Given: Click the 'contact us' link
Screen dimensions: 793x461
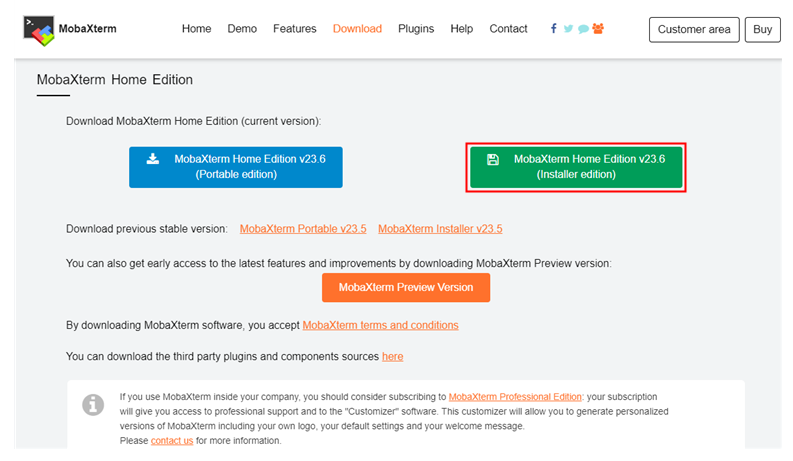Looking at the screenshot, I should [172, 441].
